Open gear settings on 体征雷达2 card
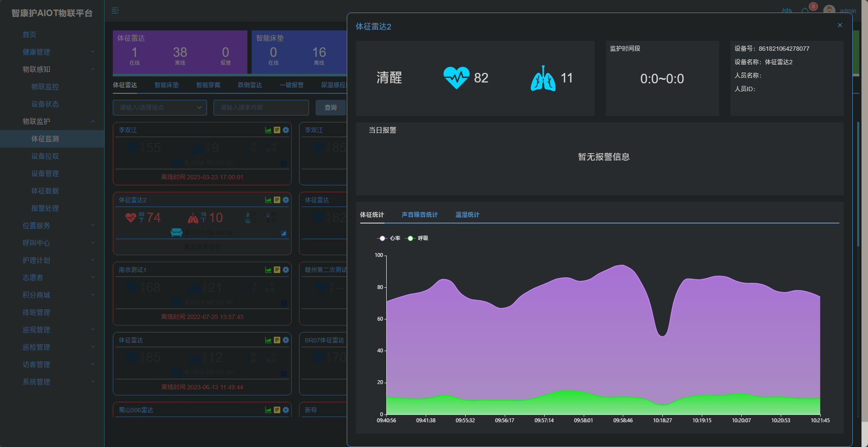 pos(286,200)
